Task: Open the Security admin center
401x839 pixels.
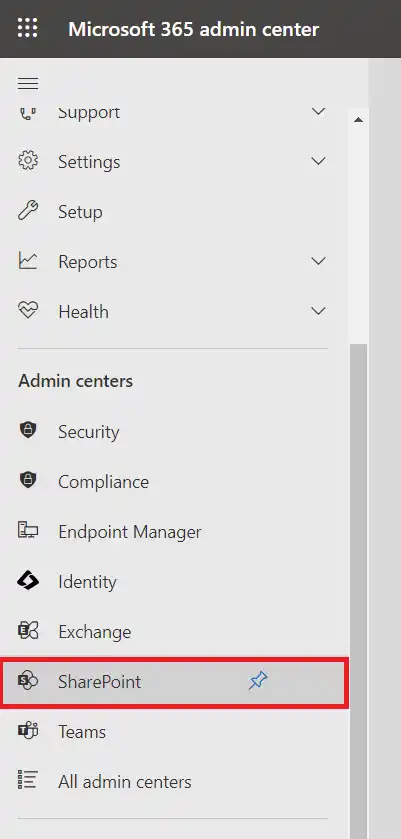Action: pyautogui.click(x=175, y=431)
